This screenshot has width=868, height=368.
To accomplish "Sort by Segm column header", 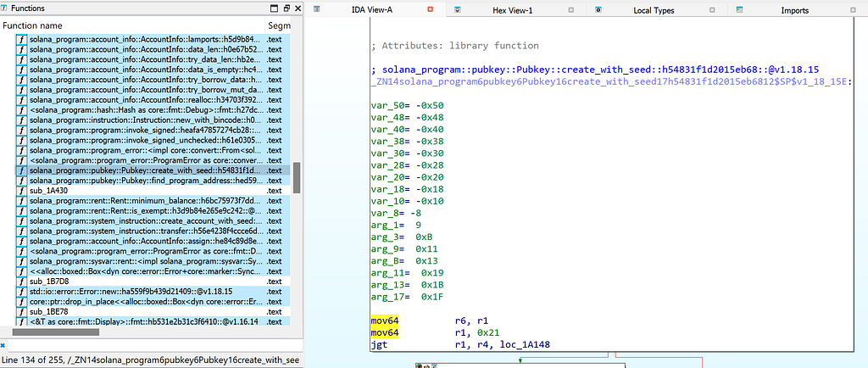I will tap(278, 25).
